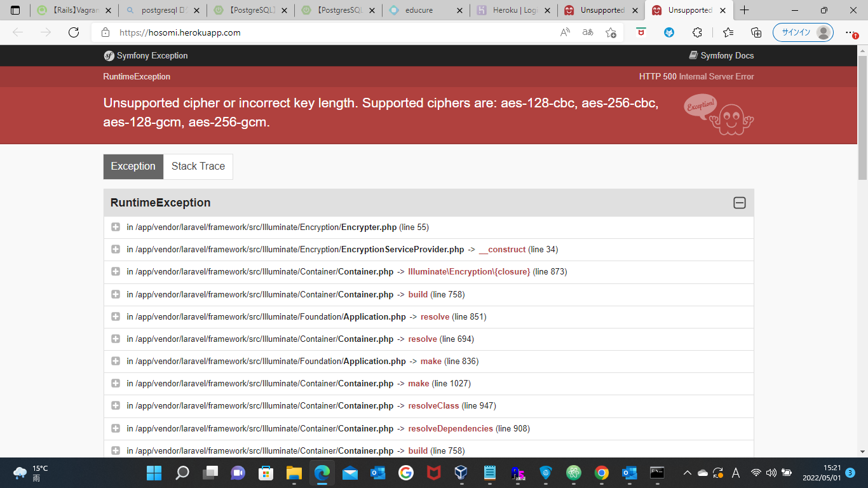Open the weather widget on the taskbar

point(31,473)
